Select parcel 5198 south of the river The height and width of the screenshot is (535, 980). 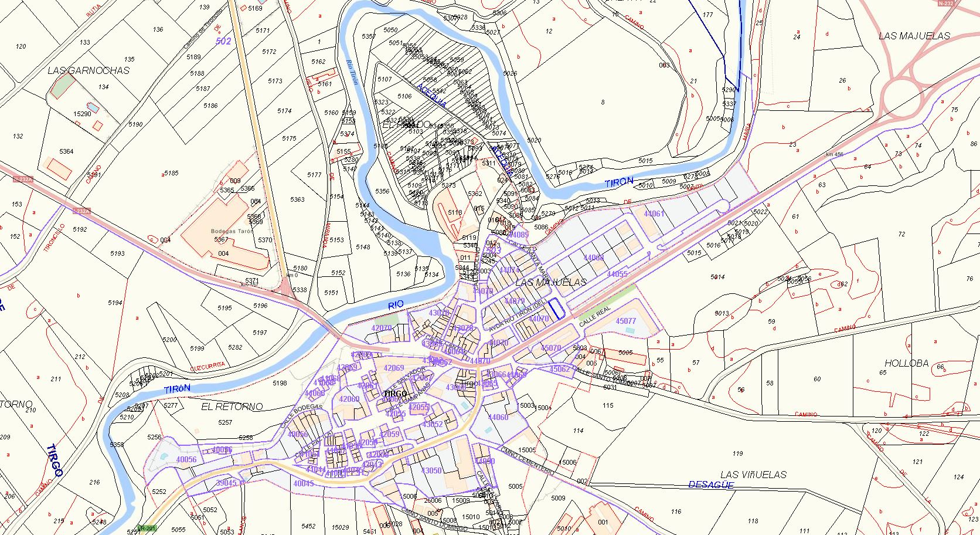[x=280, y=383]
